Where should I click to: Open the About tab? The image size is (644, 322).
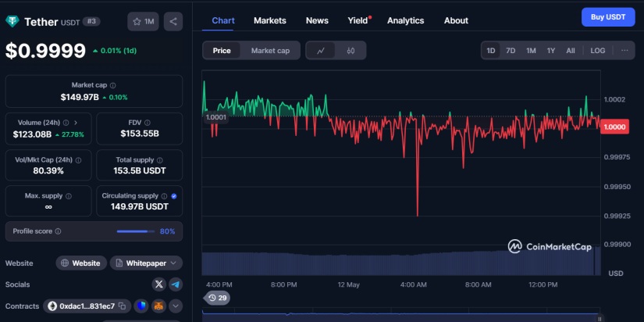point(456,20)
